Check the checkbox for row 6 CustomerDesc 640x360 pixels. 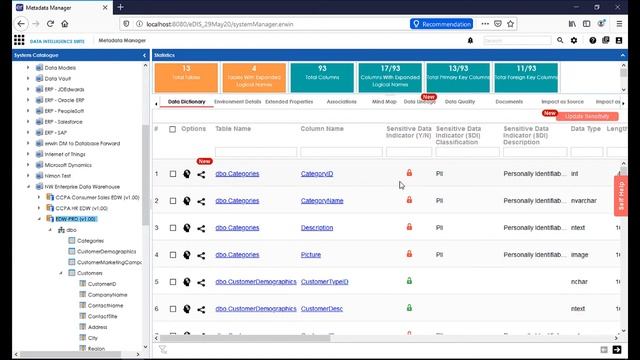pyautogui.click(x=173, y=309)
